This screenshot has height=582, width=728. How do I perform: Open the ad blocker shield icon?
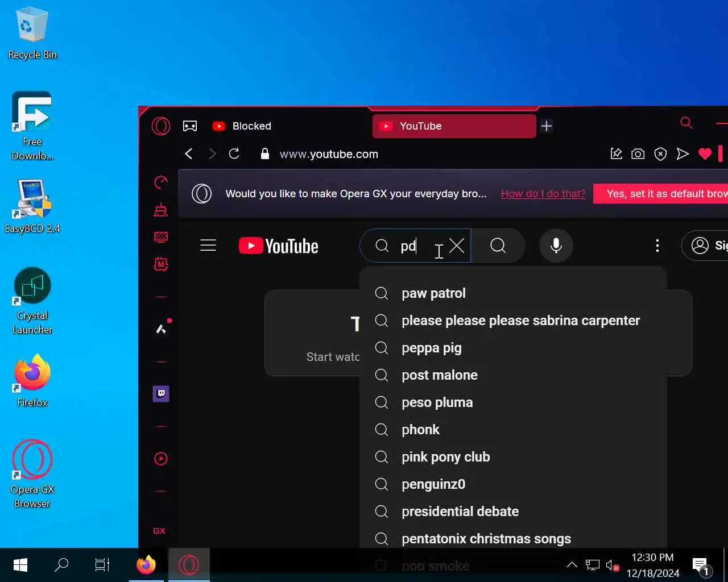660,154
